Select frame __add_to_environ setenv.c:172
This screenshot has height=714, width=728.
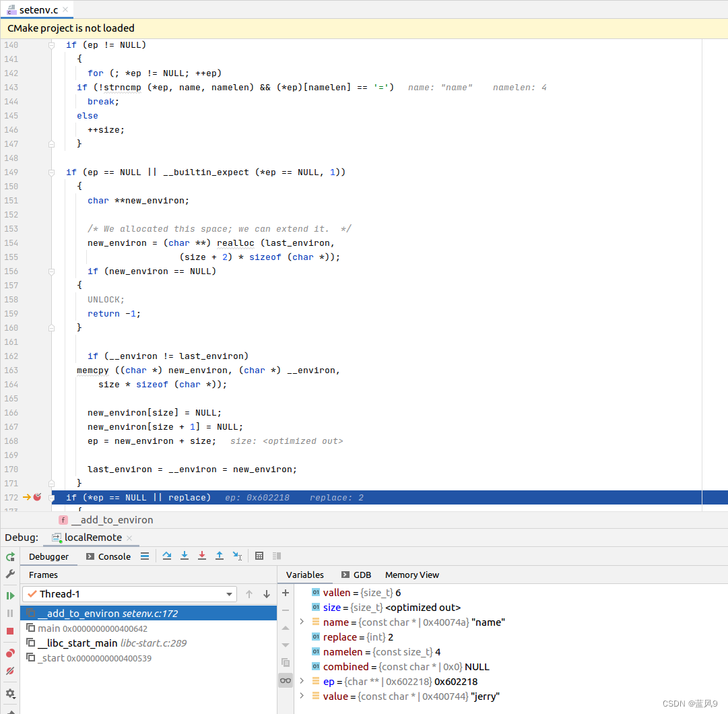(149, 613)
